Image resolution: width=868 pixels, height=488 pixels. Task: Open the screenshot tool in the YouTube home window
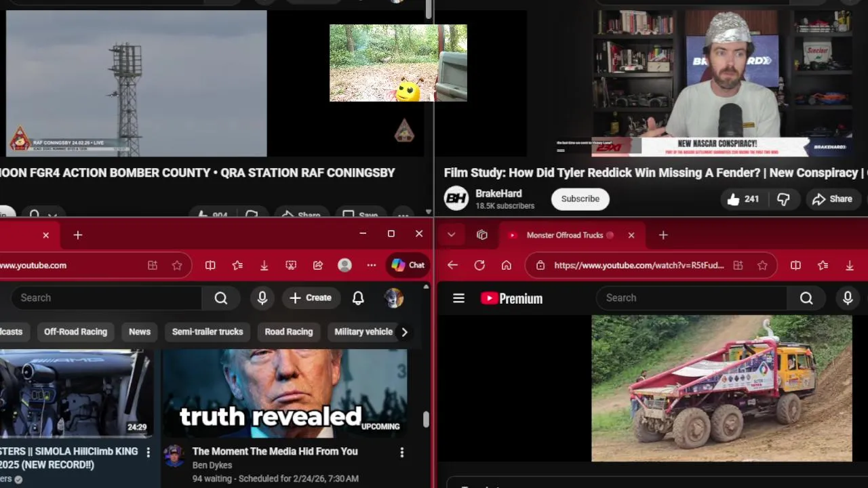tap(291, 266)
